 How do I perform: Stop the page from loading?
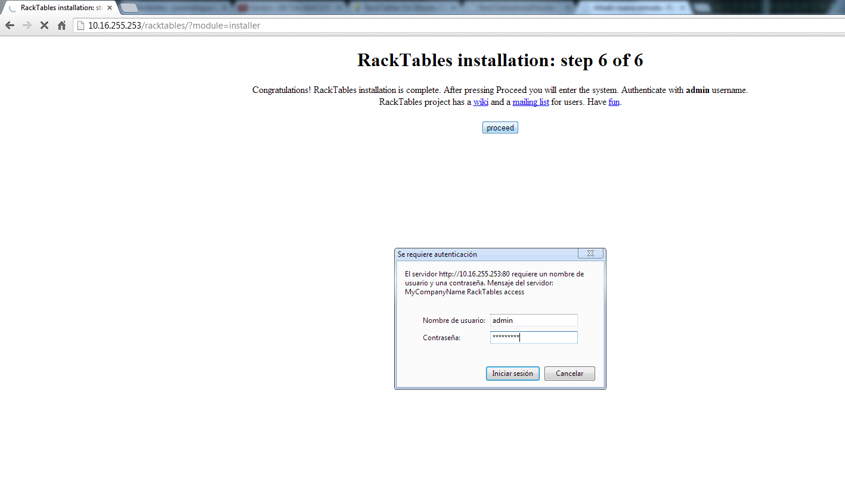44,26
